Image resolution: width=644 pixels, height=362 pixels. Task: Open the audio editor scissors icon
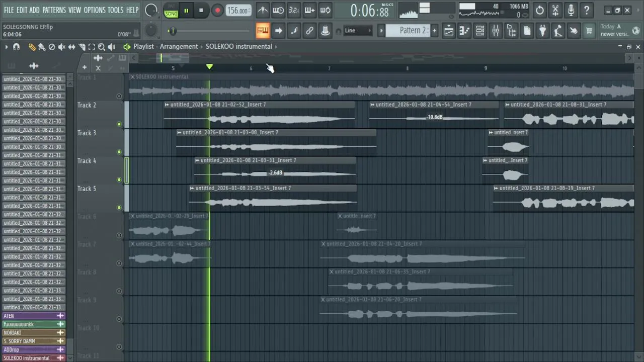[x=555, y=10]
